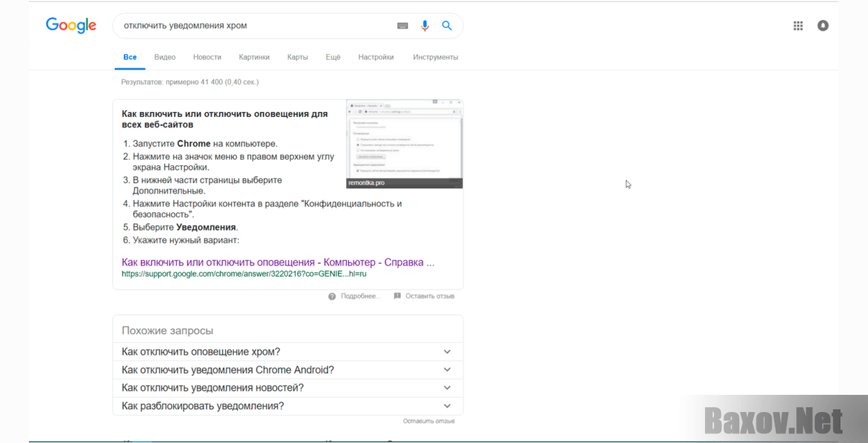Click the blue search magnifier icon
The height and width of the screenshot is (443, 868).
pos(447,26)
